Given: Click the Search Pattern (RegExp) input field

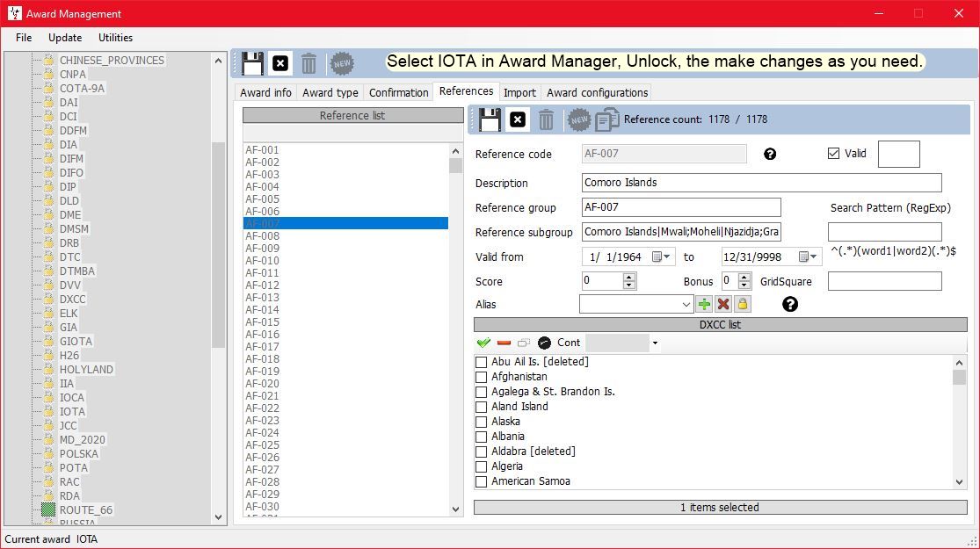Looking at the screenshot, I should (884, 232).
